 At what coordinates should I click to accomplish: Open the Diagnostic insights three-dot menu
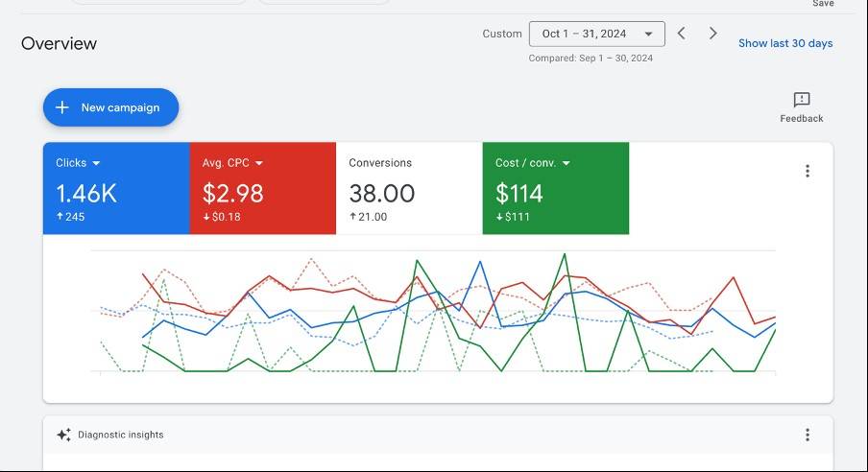tap(807, 435)
